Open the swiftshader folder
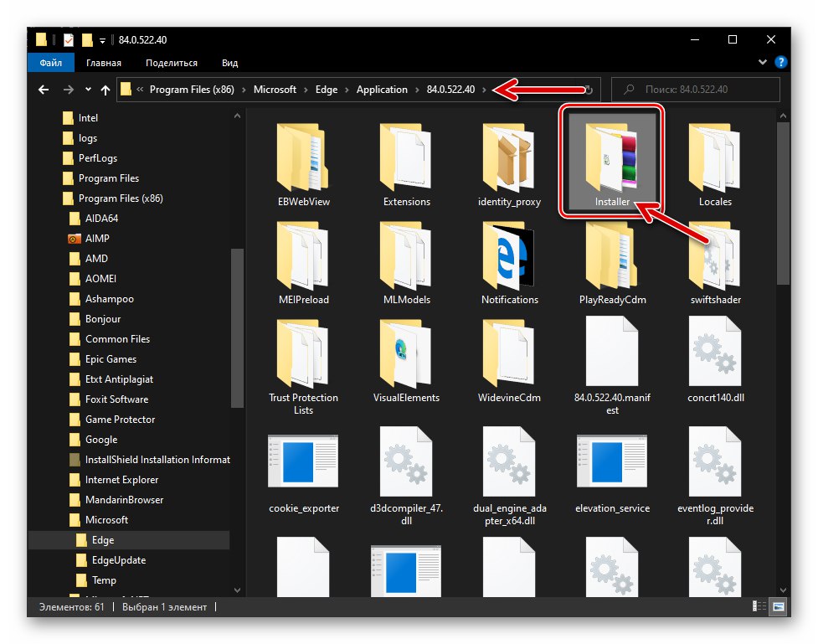Viewport: 818px width, 644px height. tap(715, 263)
